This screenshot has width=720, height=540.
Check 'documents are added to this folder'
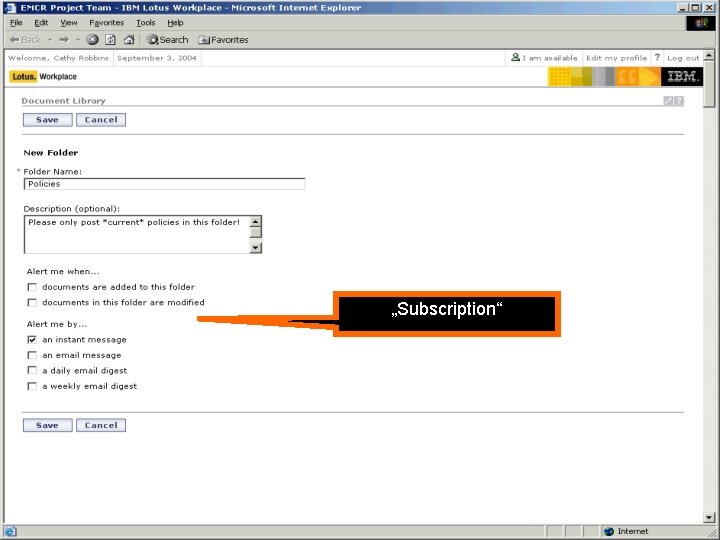pos(32,287)
